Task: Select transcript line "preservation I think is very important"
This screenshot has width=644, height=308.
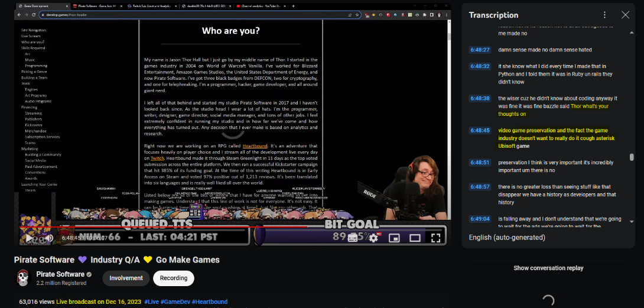Action: (556, 167)
